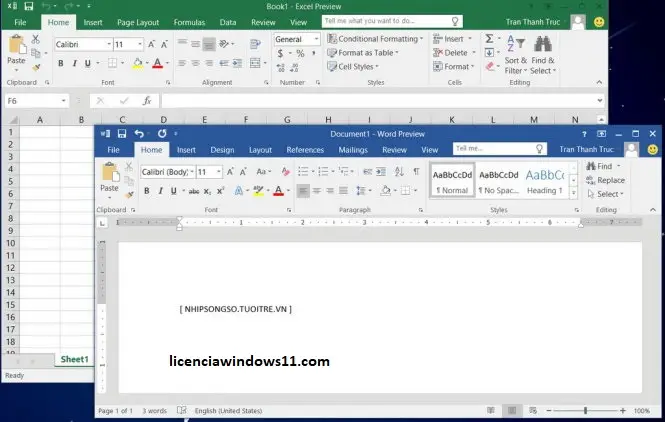Screen dimensions: 665x422
Task: Adjust the Word zoom slider handle
Action: 586,410
